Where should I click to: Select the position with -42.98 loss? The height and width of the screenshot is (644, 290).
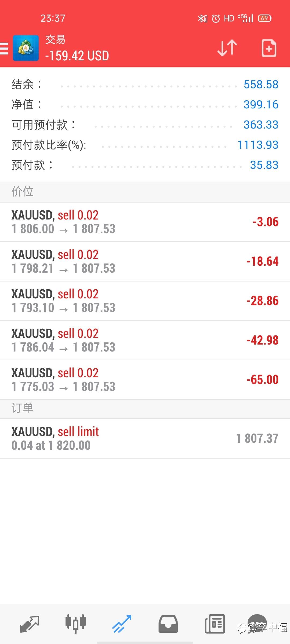click(x=145, y=340)
